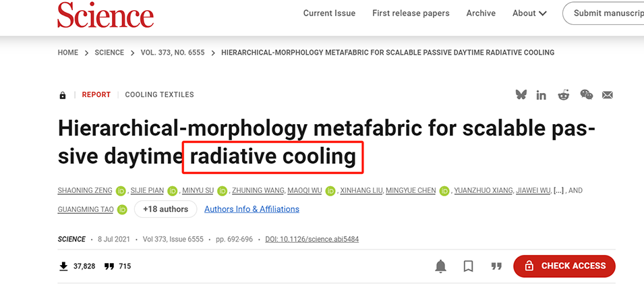Expand the +18 authors list

tap(165, 209)
